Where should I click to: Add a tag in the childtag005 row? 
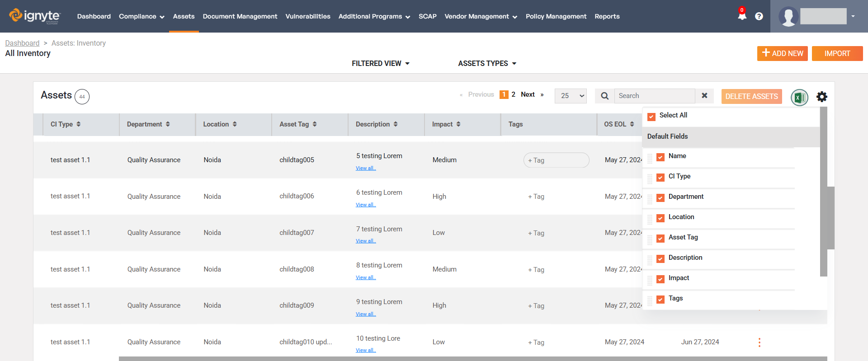[x=557, y=160]
